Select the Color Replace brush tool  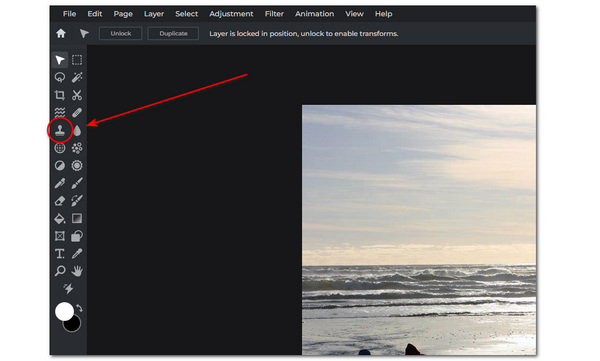[77, 201]
